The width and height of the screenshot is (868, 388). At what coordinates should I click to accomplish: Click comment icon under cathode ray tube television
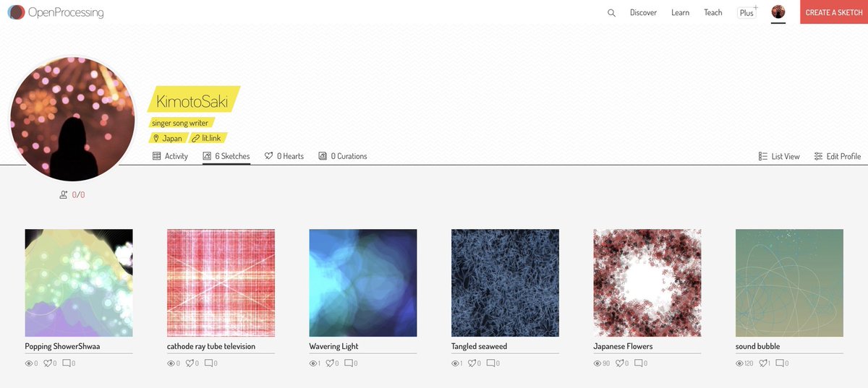[208, 363]
